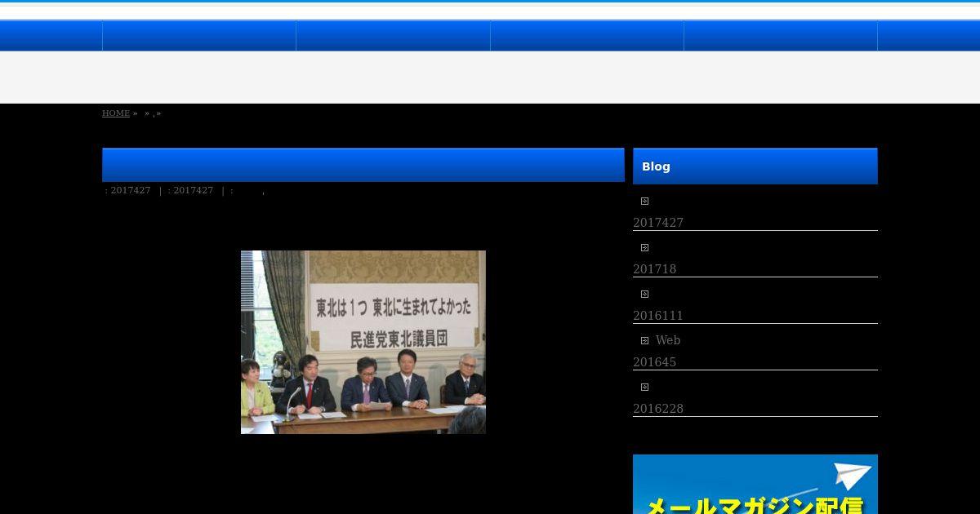The image size is (980, 514).
Task: Click arrow icon beside Web entry
Action: tap(644, 341)
